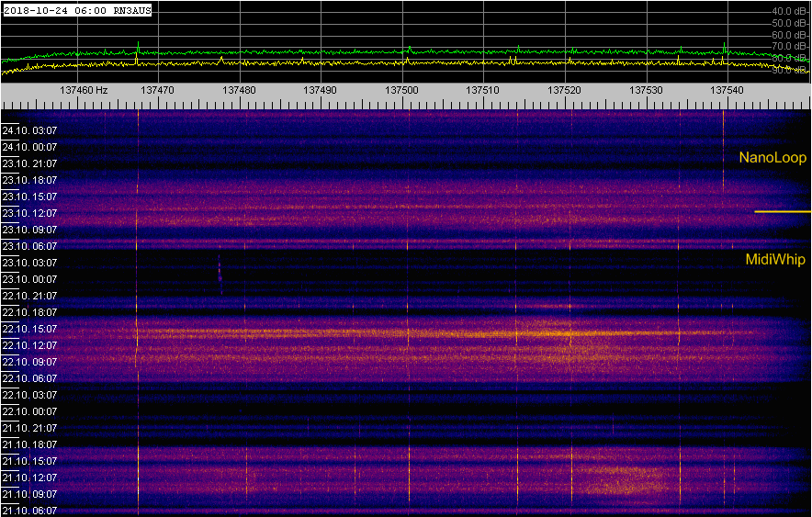Click the 137530 frequency scale label
The image size is (812, 517).
point(646,91)
